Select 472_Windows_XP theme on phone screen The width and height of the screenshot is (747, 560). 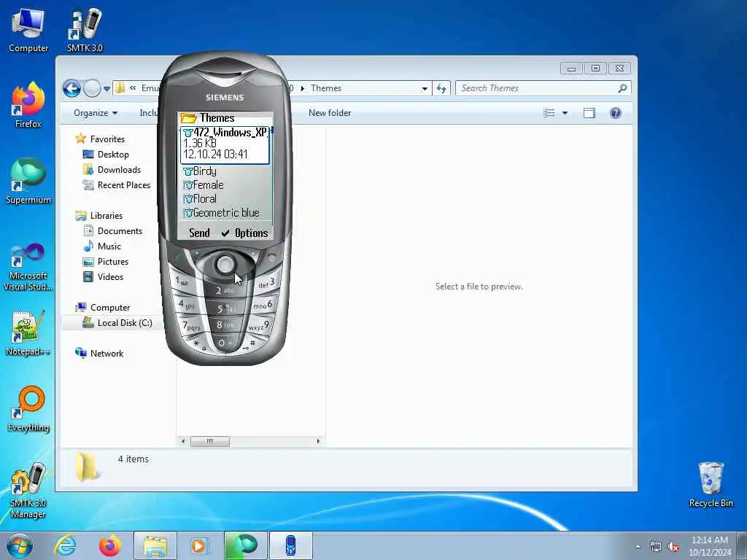(225, 145)
